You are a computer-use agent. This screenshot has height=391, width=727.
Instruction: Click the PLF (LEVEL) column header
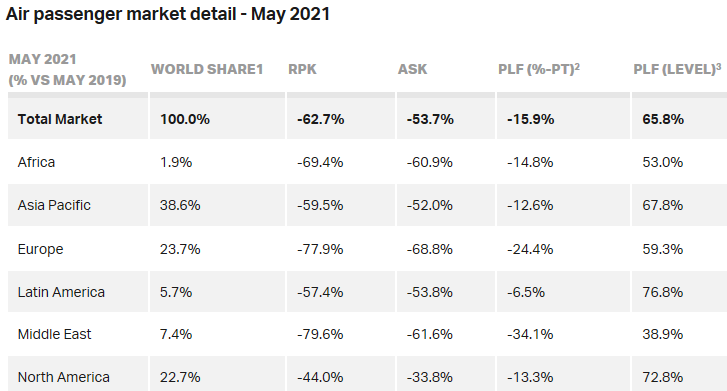click(677, 69)
